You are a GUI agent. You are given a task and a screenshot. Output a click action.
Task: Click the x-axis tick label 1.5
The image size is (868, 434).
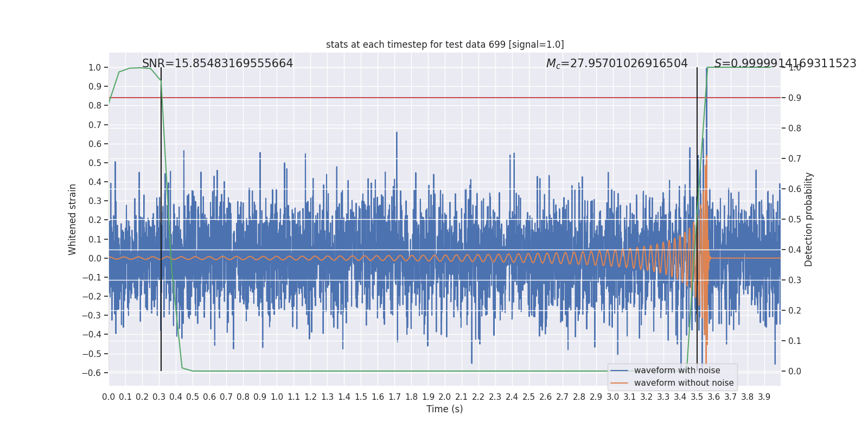point(361,397)
